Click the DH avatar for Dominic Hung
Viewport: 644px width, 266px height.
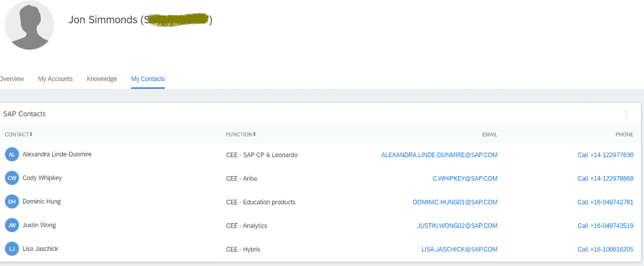[12, 202]
